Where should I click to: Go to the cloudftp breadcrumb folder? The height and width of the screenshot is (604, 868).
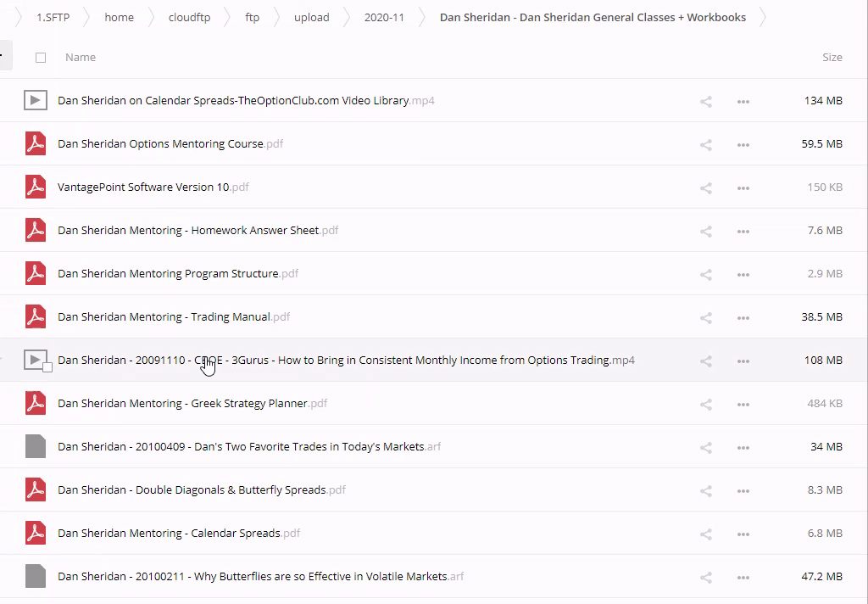click(189, 17)
